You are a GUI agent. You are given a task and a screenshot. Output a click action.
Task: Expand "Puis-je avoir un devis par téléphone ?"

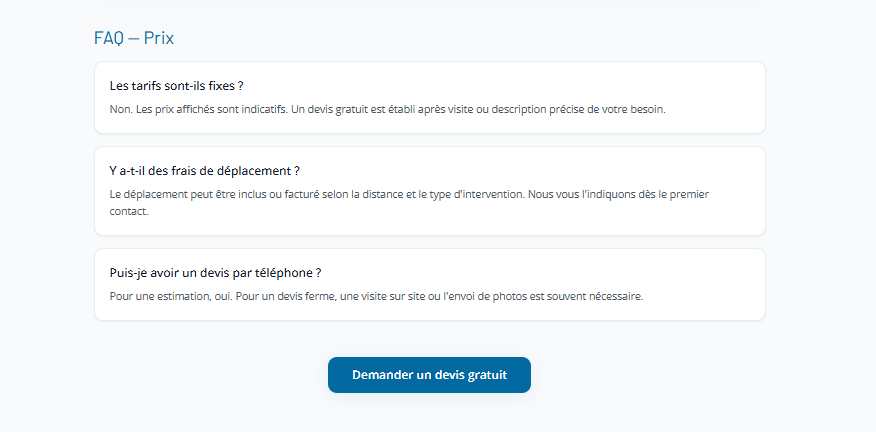[x=215, y=273]
